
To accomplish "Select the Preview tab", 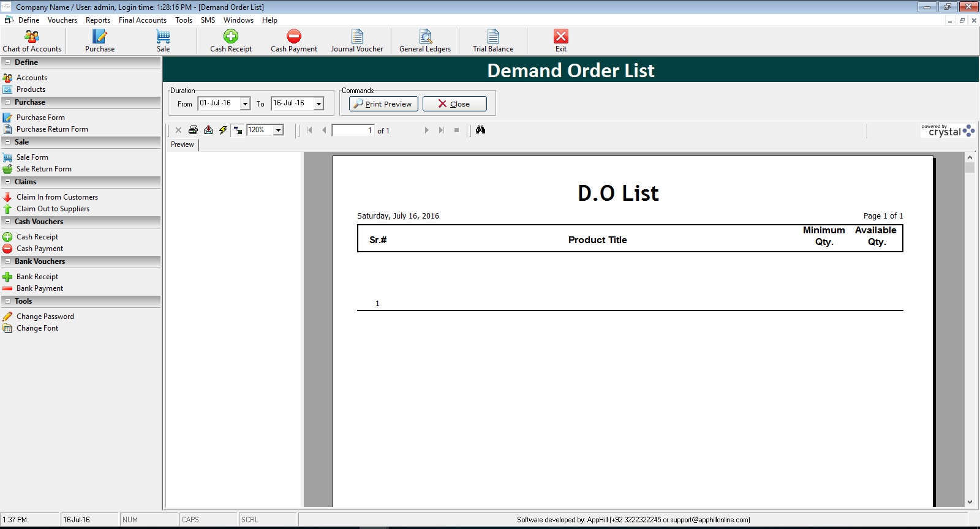I will point(182,144).
